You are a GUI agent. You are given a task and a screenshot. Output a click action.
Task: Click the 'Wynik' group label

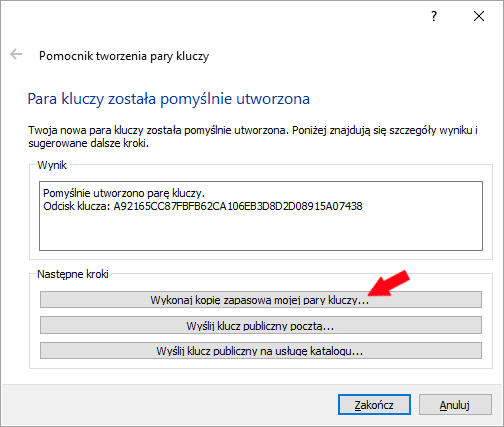[x=52, y=165]
